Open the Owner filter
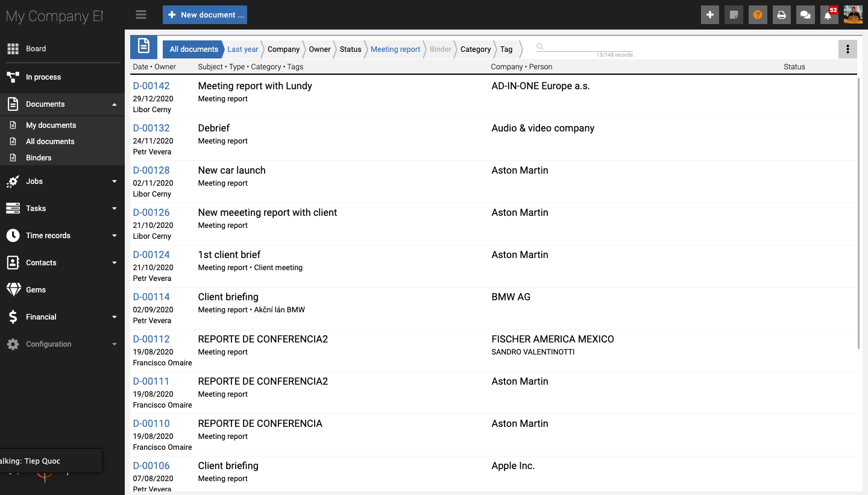Image resolution: width=868 pixels, height=495 pixels. pyautogui.click(x=319, y=49)
